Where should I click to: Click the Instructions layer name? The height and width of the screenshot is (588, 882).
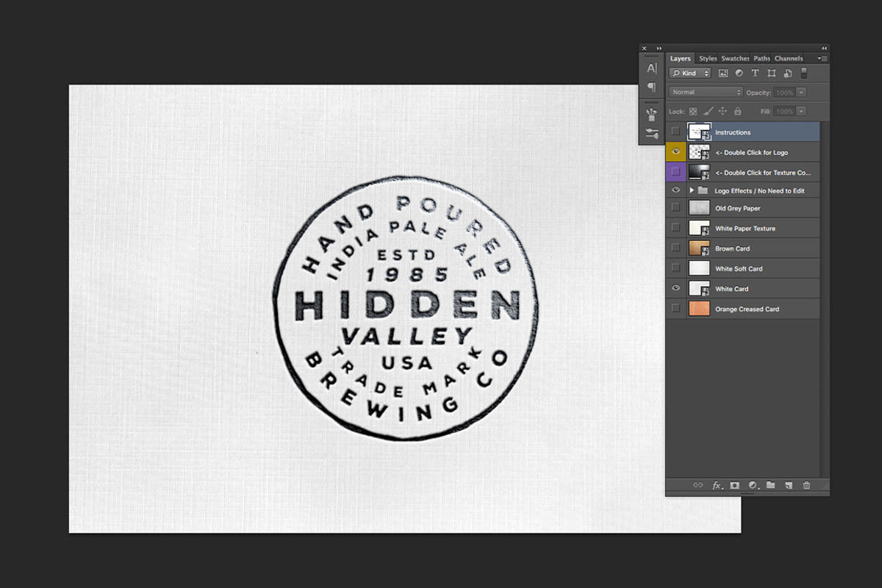pyautogui.click(x=733, y=132)
